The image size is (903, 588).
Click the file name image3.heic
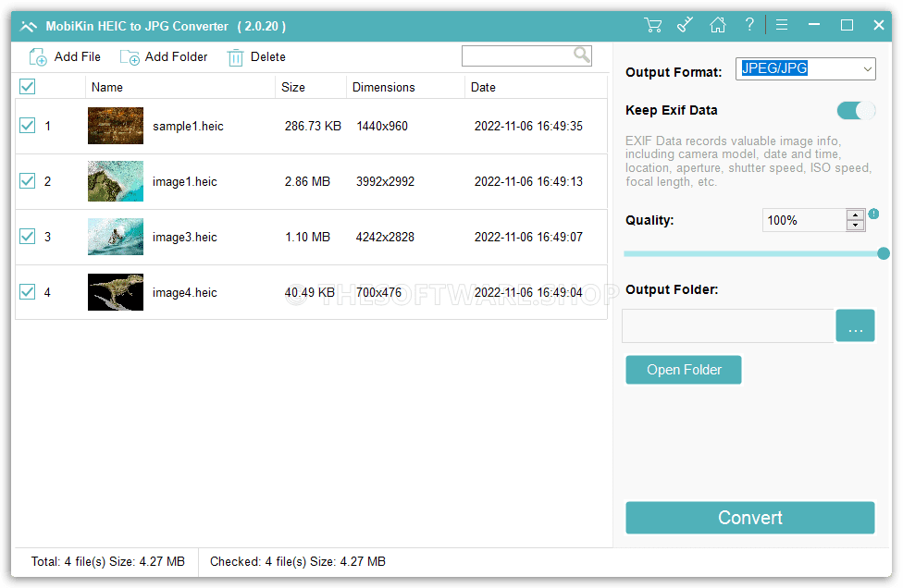coord(184,237)
